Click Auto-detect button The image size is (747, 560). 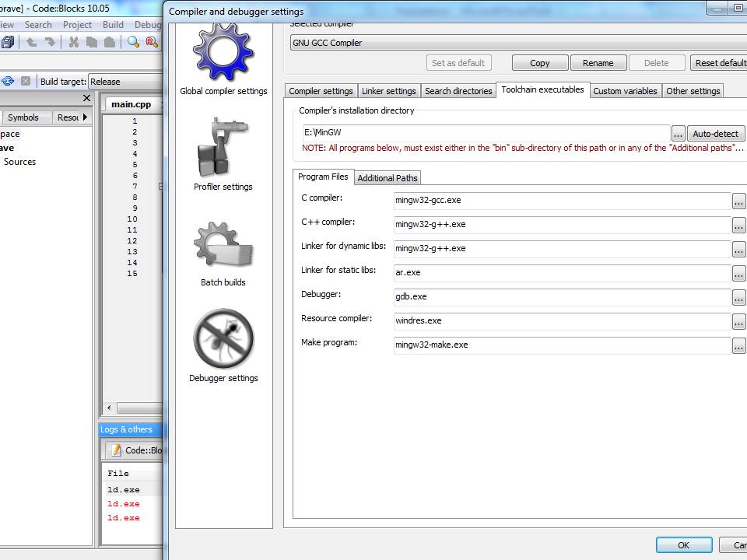716,134
